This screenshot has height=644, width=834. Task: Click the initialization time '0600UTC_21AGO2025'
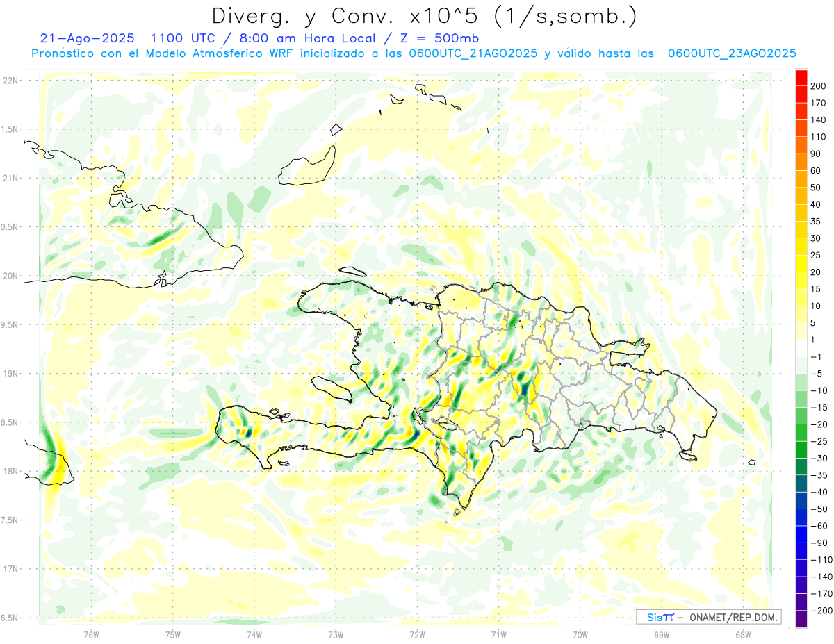tap(473, 53)
